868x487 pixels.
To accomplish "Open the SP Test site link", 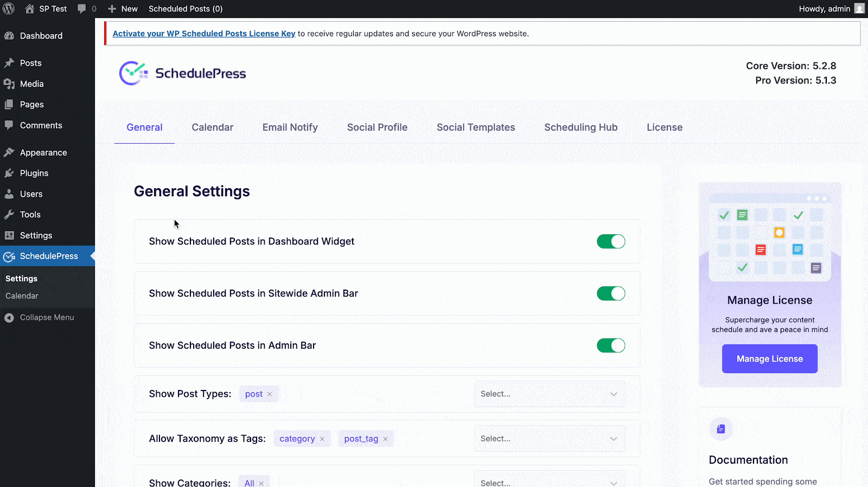I will coord(53,9).
